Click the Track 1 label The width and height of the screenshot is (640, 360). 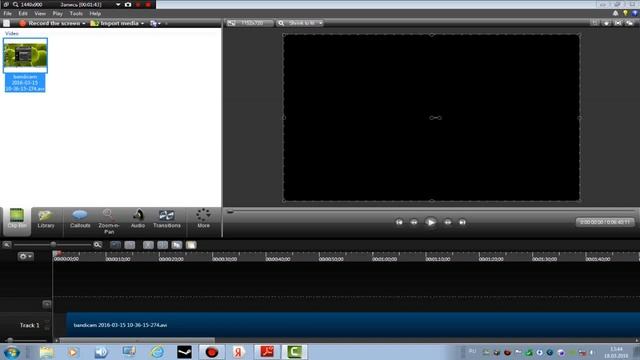(x=29, y=325)
